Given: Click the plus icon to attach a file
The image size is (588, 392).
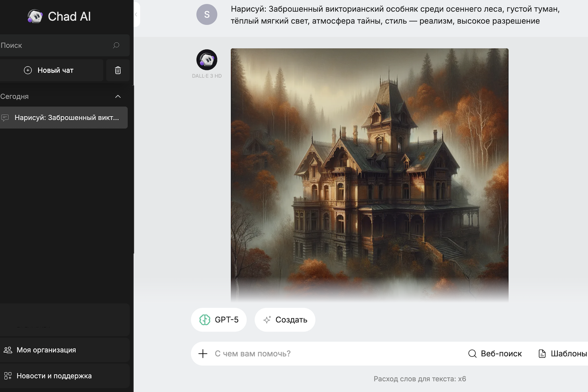Looking at the screenshot, I should click(x=203, y=354).
